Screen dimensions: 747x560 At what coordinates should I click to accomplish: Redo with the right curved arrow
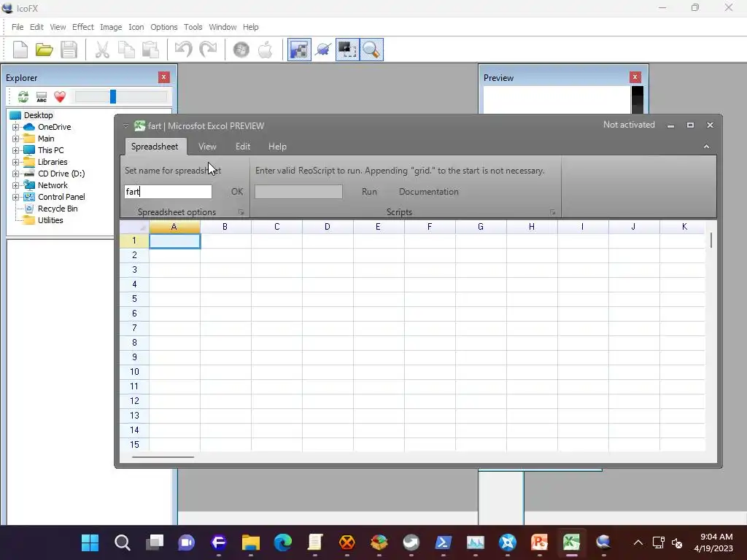click(x=208, y=50)
